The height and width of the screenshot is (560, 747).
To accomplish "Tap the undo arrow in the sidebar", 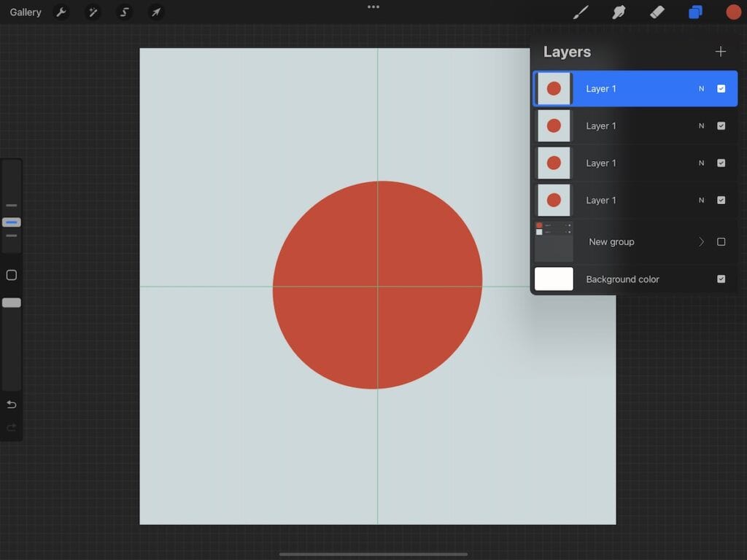I will pyautogui.click(x=11, y=404).
